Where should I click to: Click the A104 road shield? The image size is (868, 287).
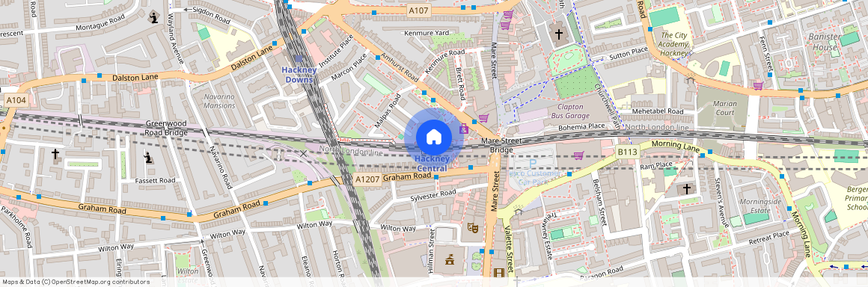tap(15, 100)
